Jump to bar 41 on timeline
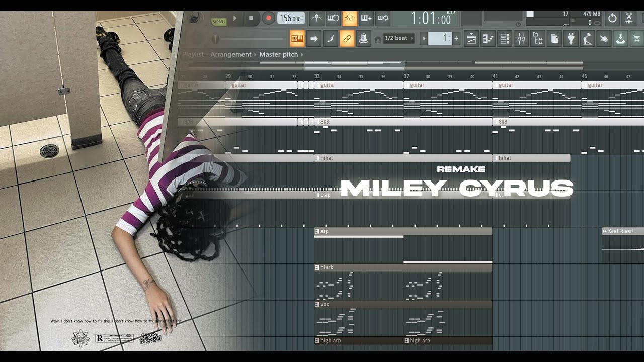644x362 pixels. [495, 76]
